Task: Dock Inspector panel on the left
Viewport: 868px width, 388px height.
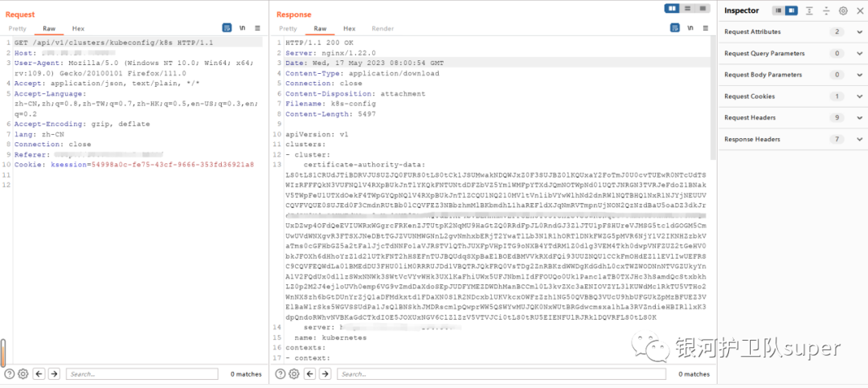Action: click(x=778, y=10)
